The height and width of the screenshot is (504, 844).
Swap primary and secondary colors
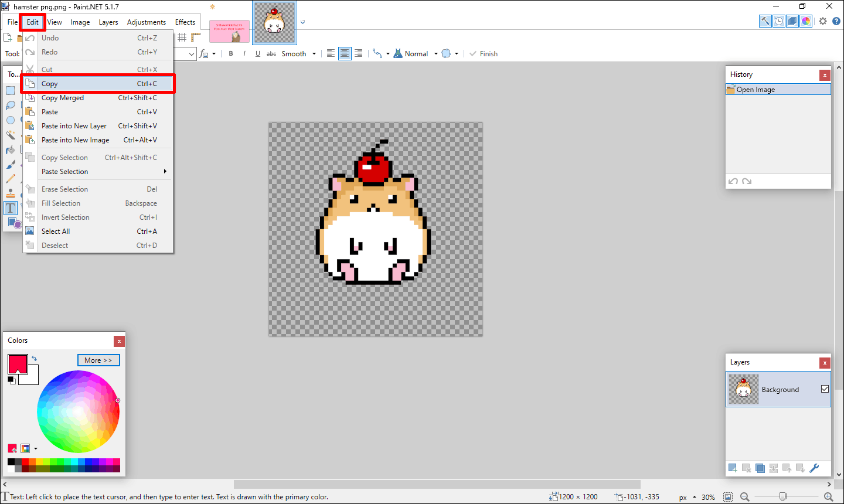click(x=34, y=358)
